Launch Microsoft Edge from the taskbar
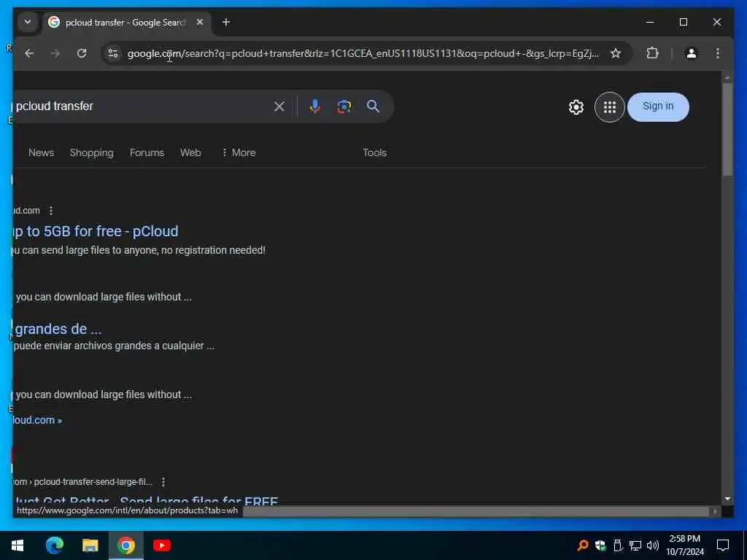The image size is (747, 560). (54, 545)
